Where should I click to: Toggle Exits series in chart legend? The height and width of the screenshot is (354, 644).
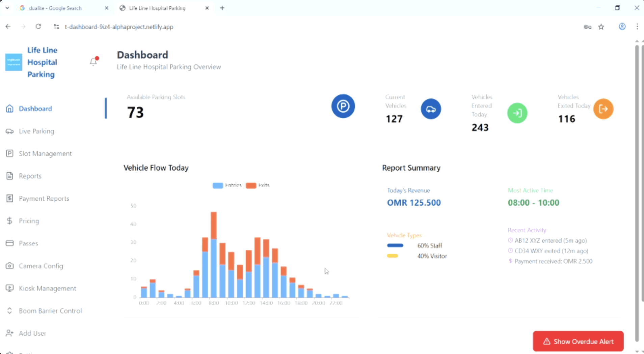click(x=258, y=185)
